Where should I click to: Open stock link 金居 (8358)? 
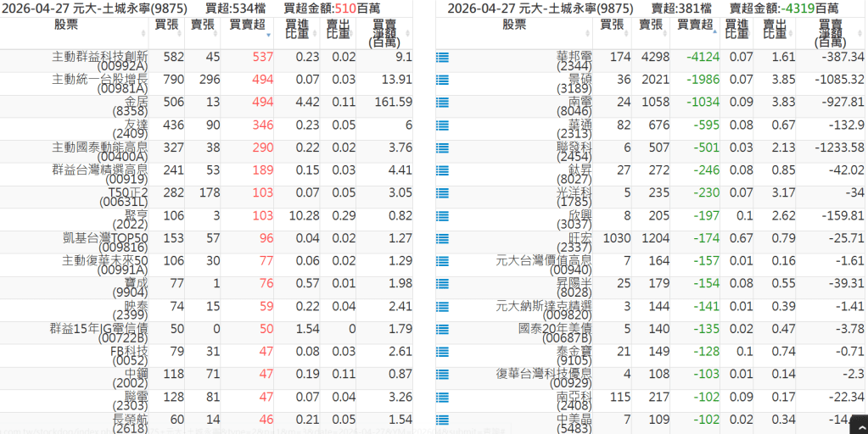click(130, 103)
